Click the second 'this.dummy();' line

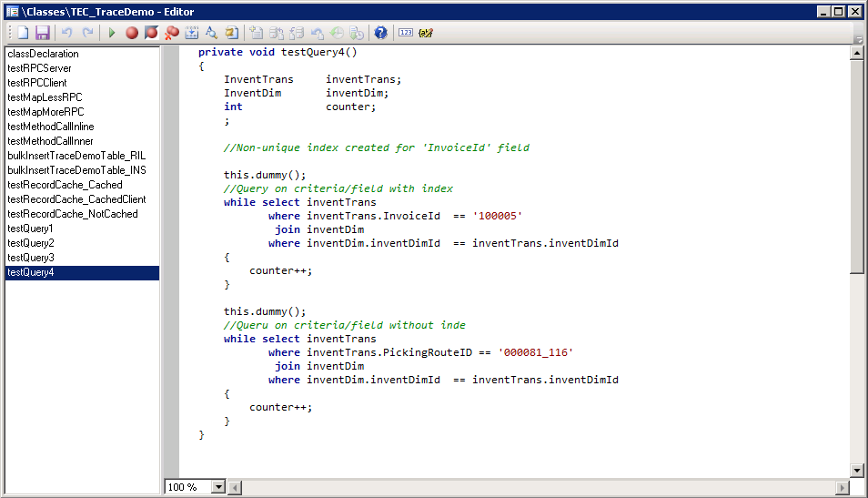click(x=265, y=311)
